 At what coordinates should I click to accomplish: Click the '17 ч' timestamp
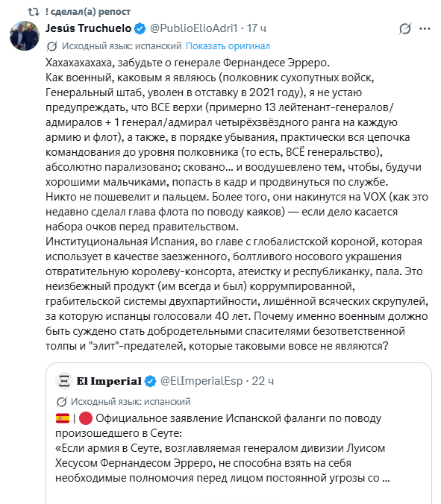tap(257, 28)
